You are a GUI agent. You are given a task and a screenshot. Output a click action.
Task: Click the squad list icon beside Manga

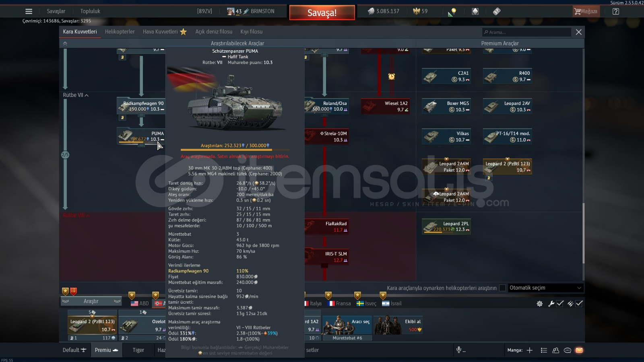pos(544,350)
